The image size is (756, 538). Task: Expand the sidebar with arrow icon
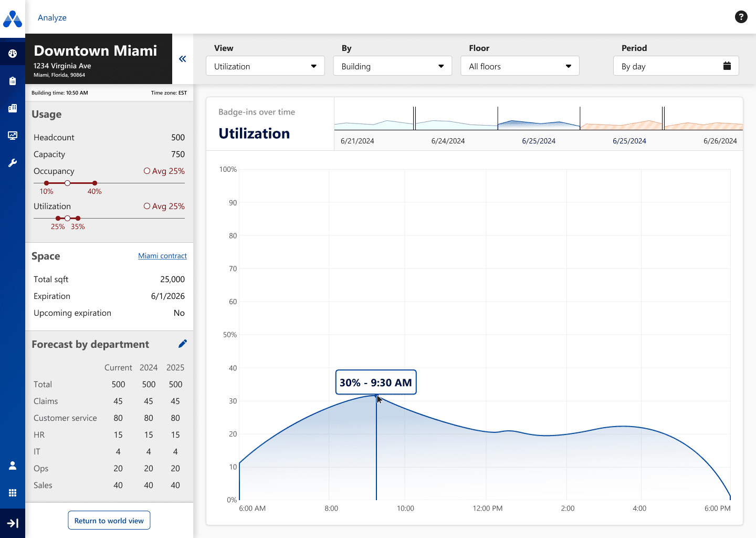pyautogui.click(x=13, y=523)
